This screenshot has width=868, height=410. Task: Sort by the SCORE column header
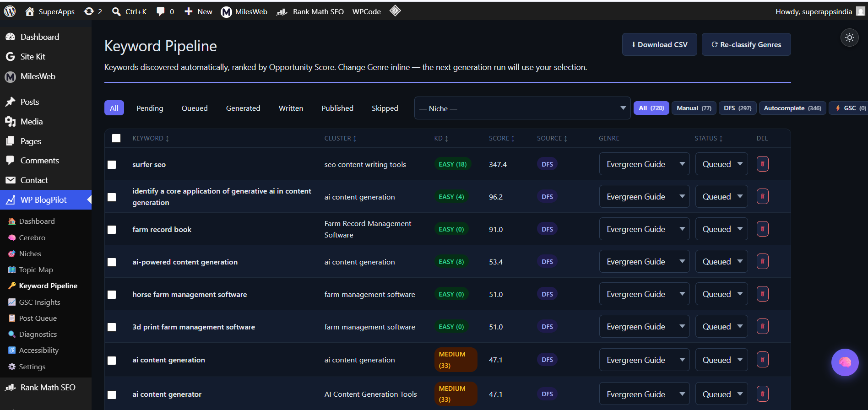coord(502,138)
